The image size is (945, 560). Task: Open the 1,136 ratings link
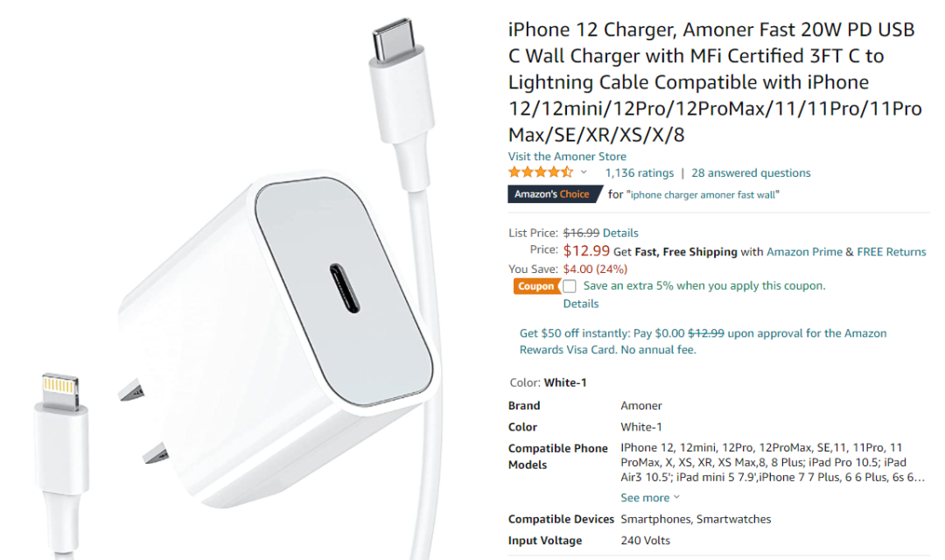tap(639, 173)
